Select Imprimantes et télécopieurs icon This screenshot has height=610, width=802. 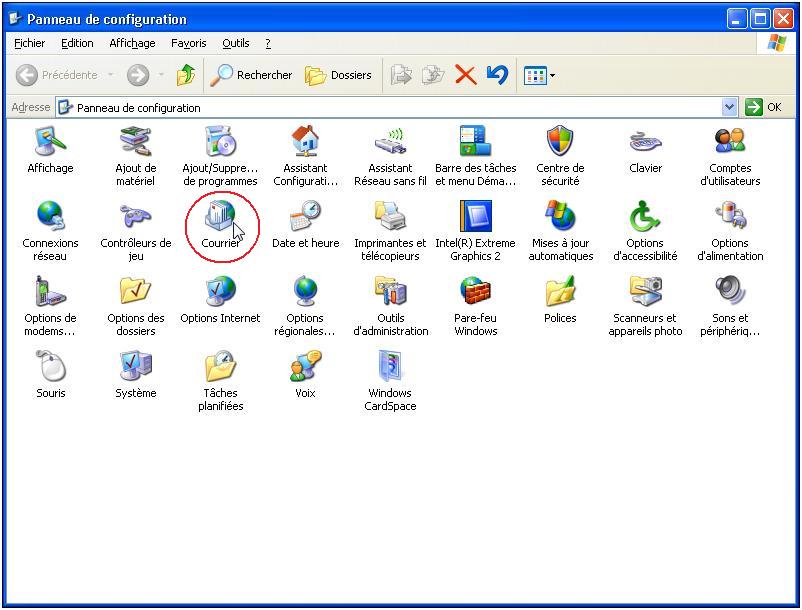[x=390, y=216]
